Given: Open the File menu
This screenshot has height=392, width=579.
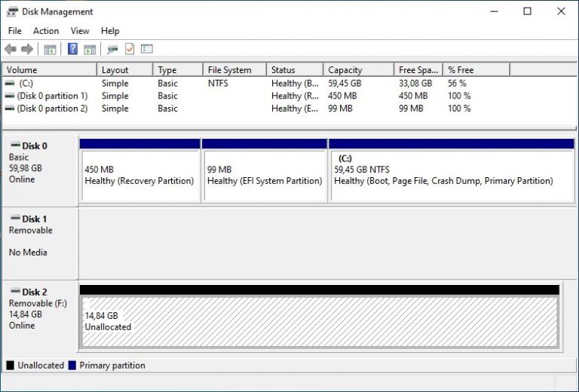Looking at the screenshot, I should [x=15, y=31].
